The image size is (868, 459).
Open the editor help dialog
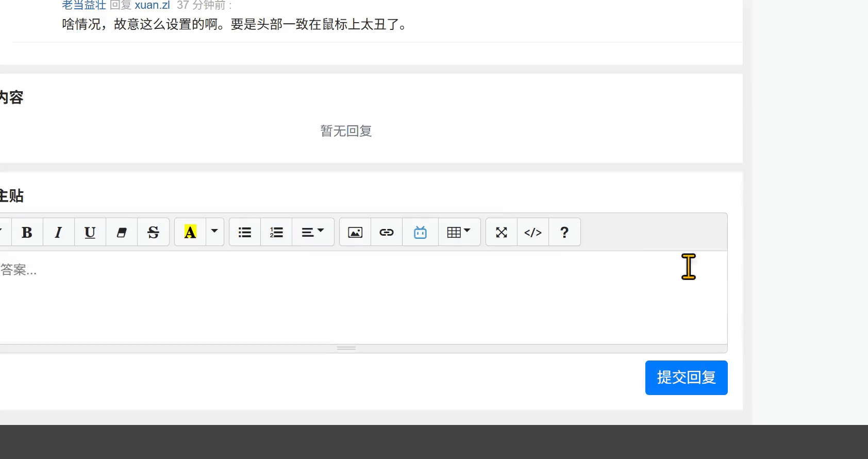tap(564, 233)
